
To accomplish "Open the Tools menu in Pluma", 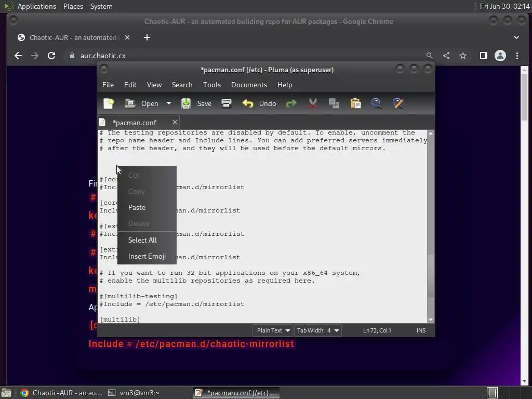I will coord(212,85).
